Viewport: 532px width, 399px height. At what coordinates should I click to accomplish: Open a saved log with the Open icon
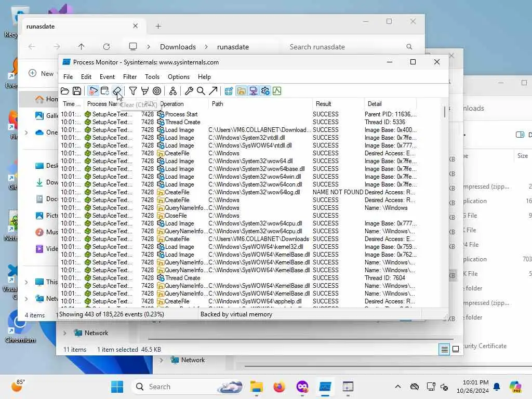point(65,91)
